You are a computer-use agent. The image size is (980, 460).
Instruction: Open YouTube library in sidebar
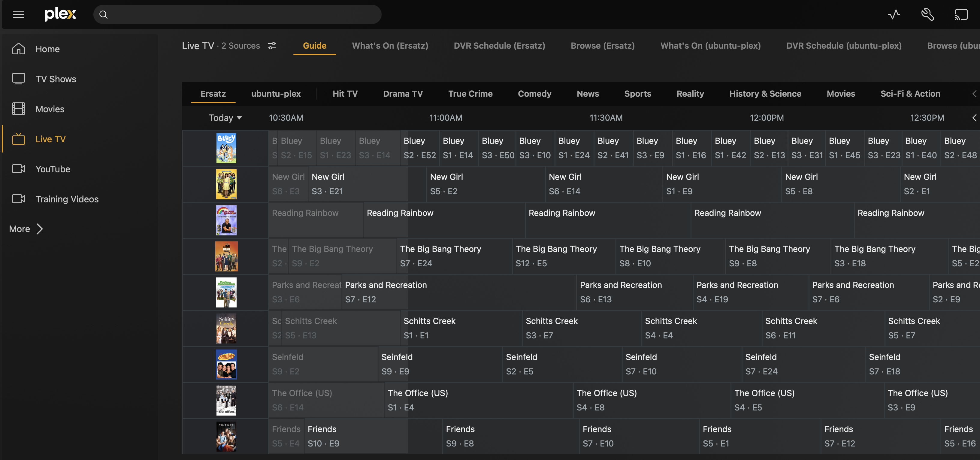[x=53, y=169]
